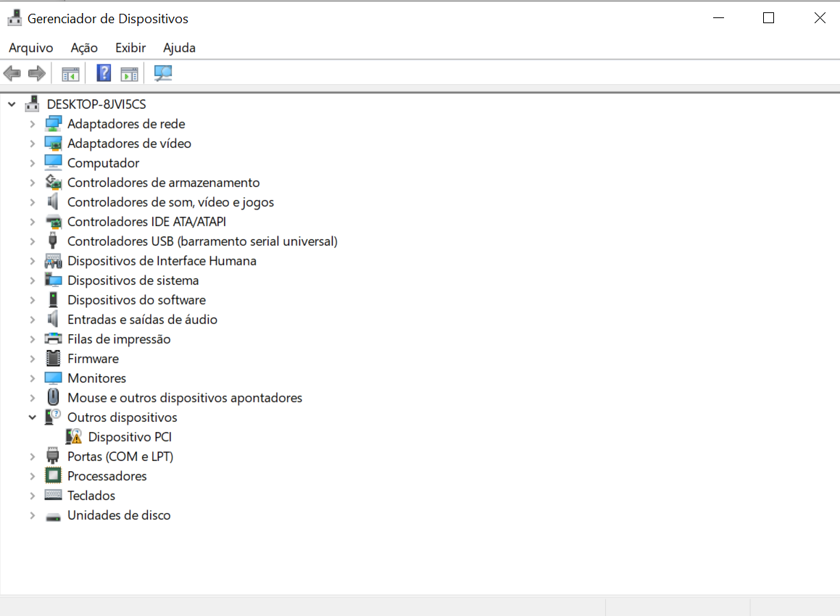This screenshot has height=616, width=840.
Task: Toggle the action pane toolbar icon
Action: click(x=129, y=73)
